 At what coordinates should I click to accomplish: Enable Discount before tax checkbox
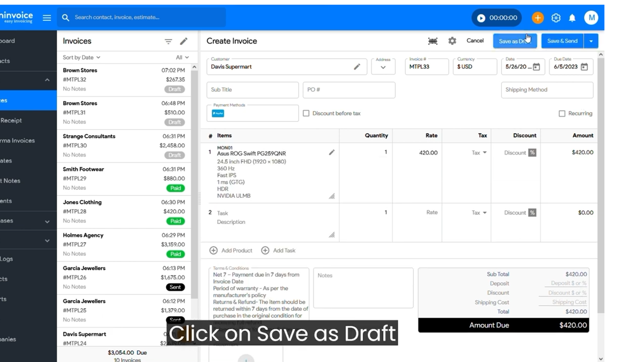click(306, 113)
